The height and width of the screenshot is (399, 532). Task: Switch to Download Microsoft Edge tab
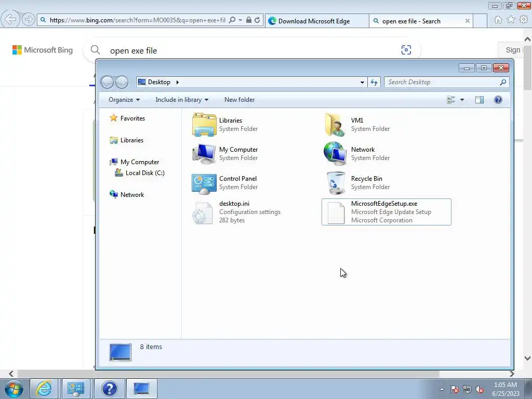(316, 21)
